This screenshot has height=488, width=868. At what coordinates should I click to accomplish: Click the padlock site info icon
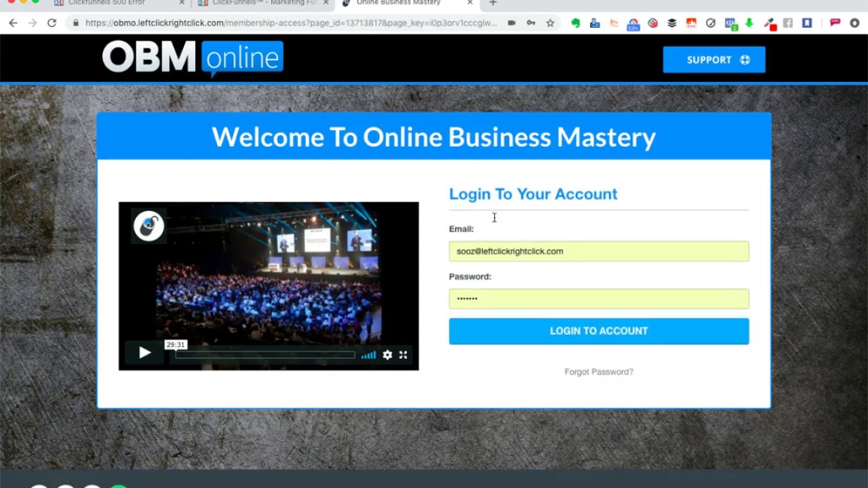point(75,23)
